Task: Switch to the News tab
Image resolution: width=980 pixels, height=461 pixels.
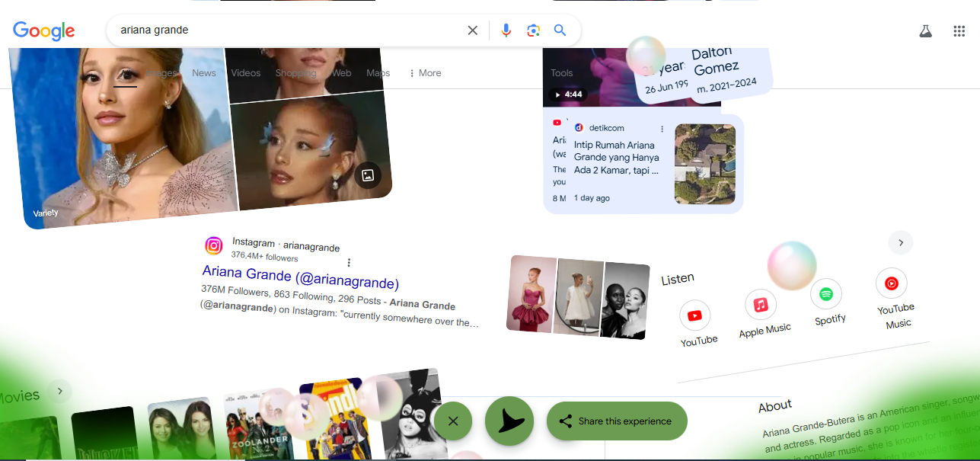Action: click(204, 73)
